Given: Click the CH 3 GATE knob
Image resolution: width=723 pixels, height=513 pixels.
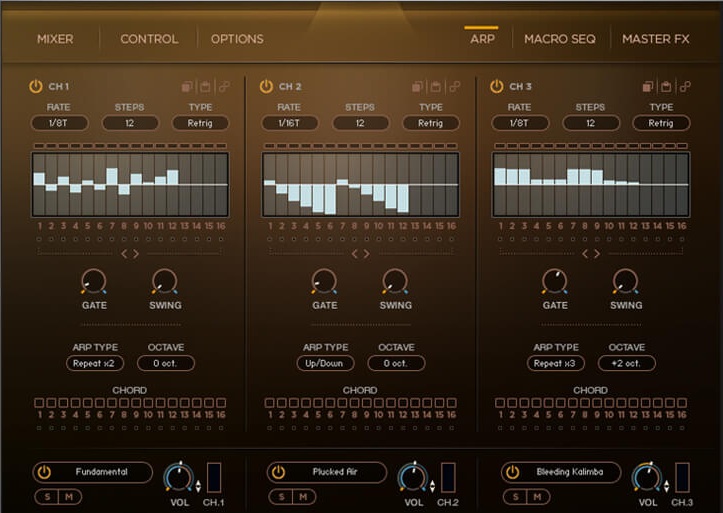Looking at the screenshot, I should pyautogui.click(x=555, y=281).
